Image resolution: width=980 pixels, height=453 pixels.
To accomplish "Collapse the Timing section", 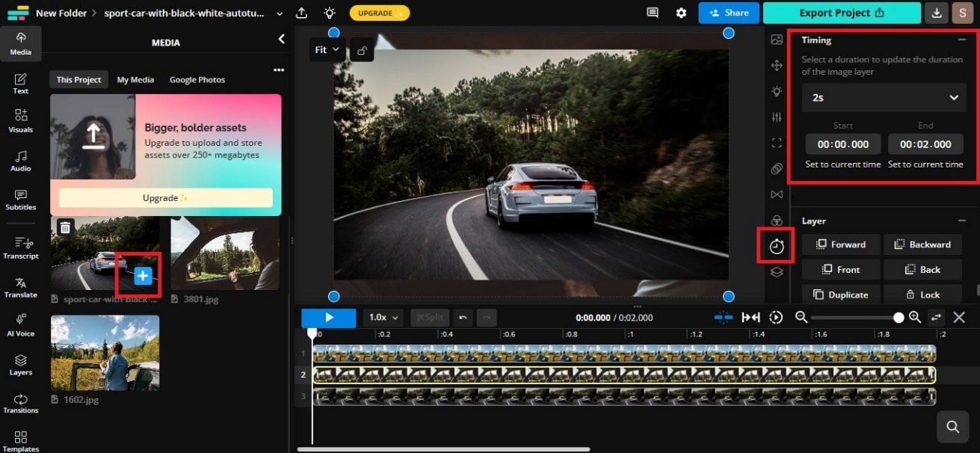I will tap(962, 40).
